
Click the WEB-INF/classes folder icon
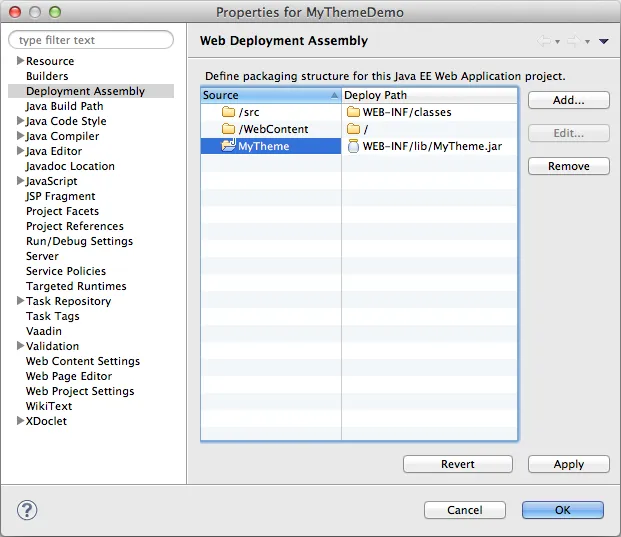pos(353,112)
